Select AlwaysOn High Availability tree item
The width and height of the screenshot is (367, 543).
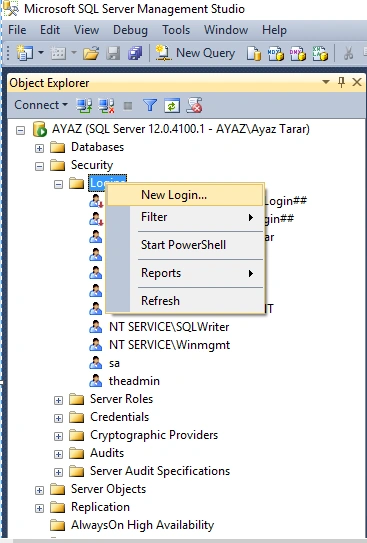[142, 525]
